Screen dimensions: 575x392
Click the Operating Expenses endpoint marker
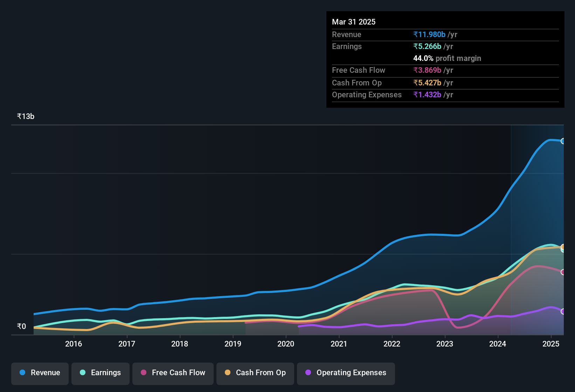click(563, 311)
